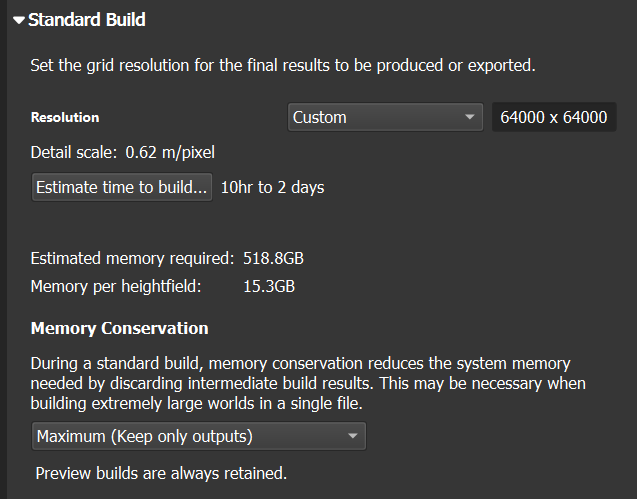Click the 0.62 m/pixel detail scale value
Viewport: 637px width, 499px height.
tap(168, 153)
